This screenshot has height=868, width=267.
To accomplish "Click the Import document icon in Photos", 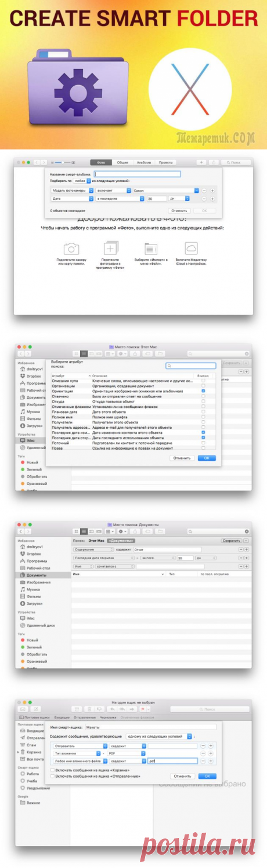I will point(151,249).
